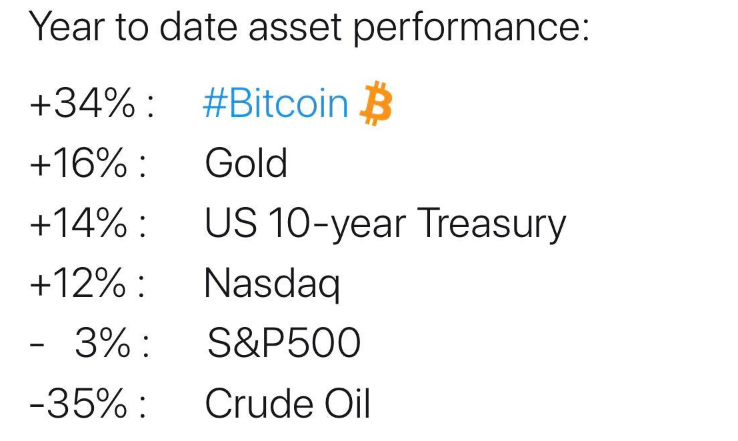738x441 pixels.
Task: Click the +14% Treasury percentage
Action: point(79,223)
